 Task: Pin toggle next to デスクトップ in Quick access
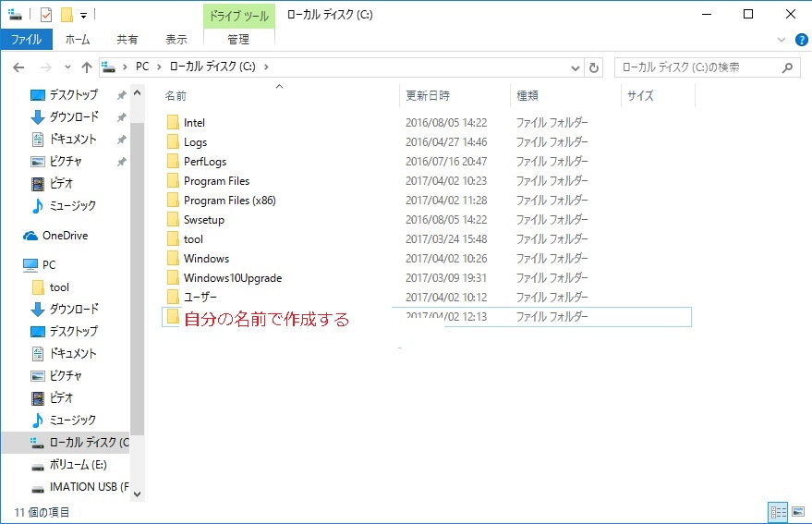click(x=121, y=95)
